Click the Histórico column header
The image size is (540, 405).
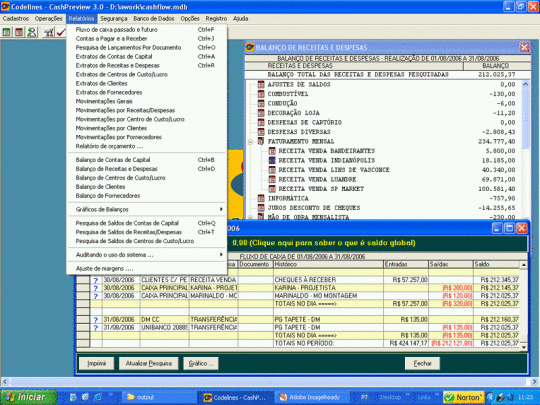[x=328, y=264]
